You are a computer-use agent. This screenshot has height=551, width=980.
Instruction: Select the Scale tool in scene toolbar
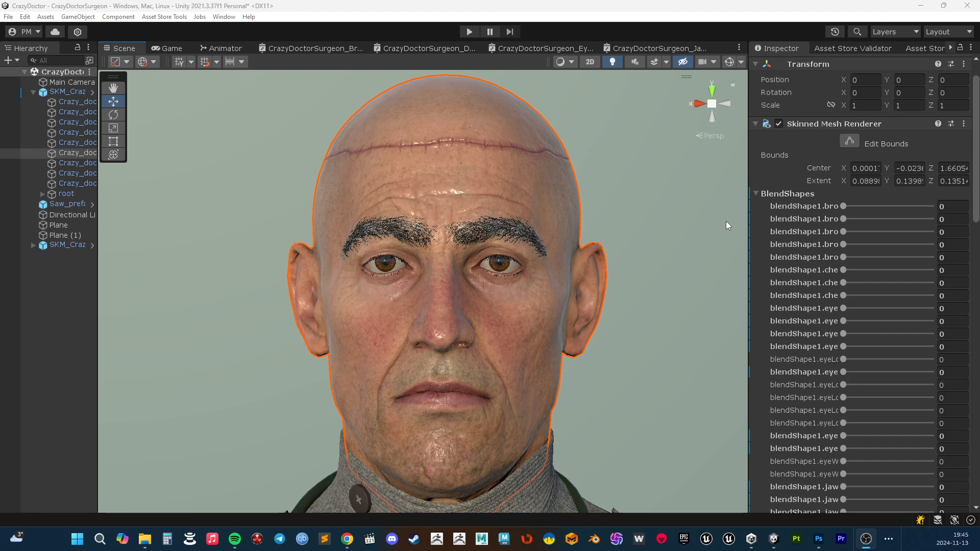113,128
